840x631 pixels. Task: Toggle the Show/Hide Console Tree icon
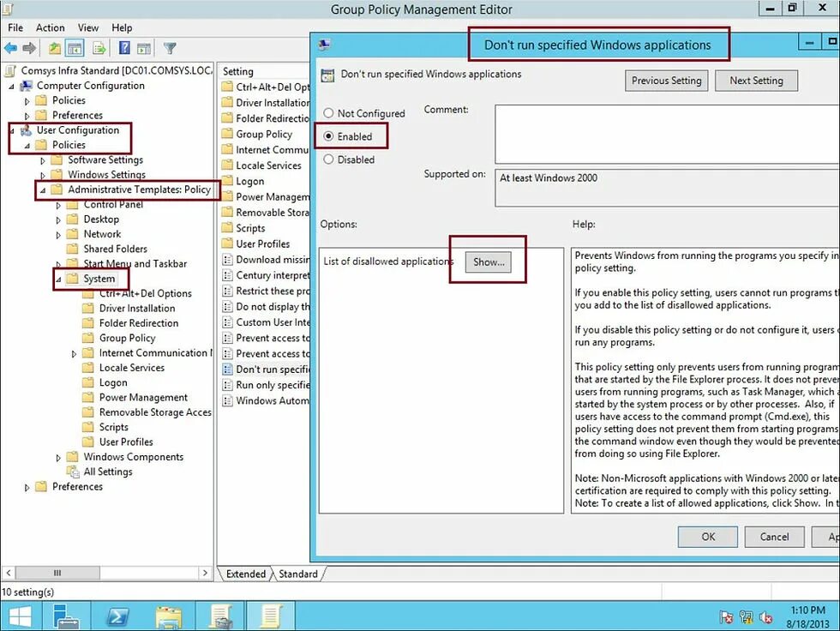coord(75,47)
